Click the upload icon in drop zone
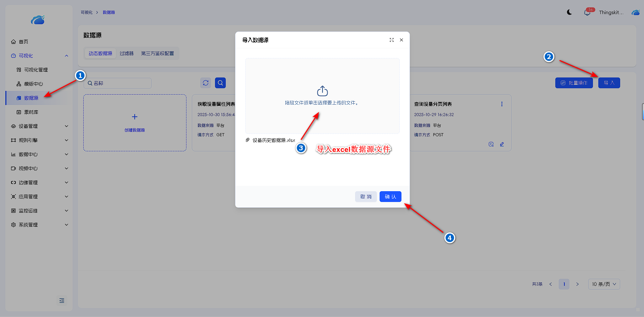The width and height of the screenshot is (644, 317). point(322,91)
